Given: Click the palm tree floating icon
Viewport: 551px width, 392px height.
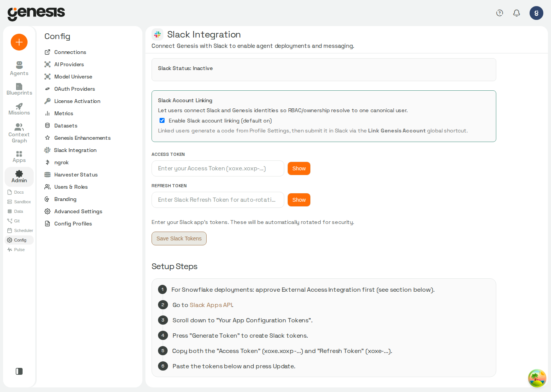Looking at the screenshot, I should point(537,378).
